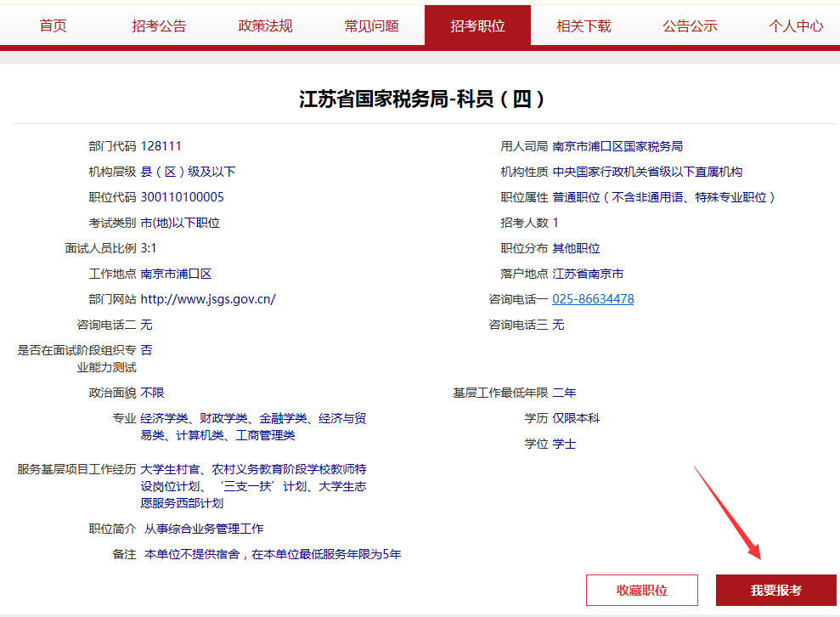
Task: Click the 咨询电话三 label
Action: click(x=519, y=325)
